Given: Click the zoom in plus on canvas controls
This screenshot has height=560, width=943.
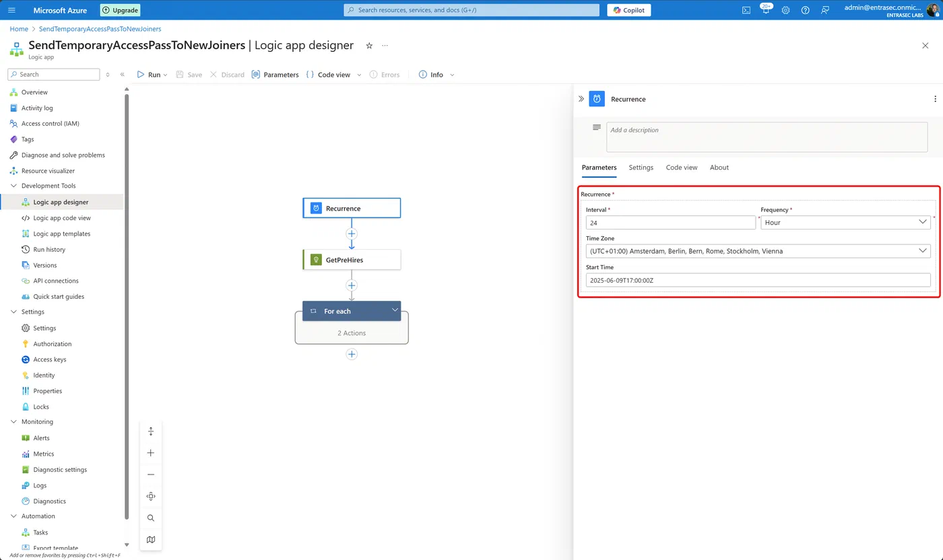Looking at the screenshot, I should tap(151, 453).
